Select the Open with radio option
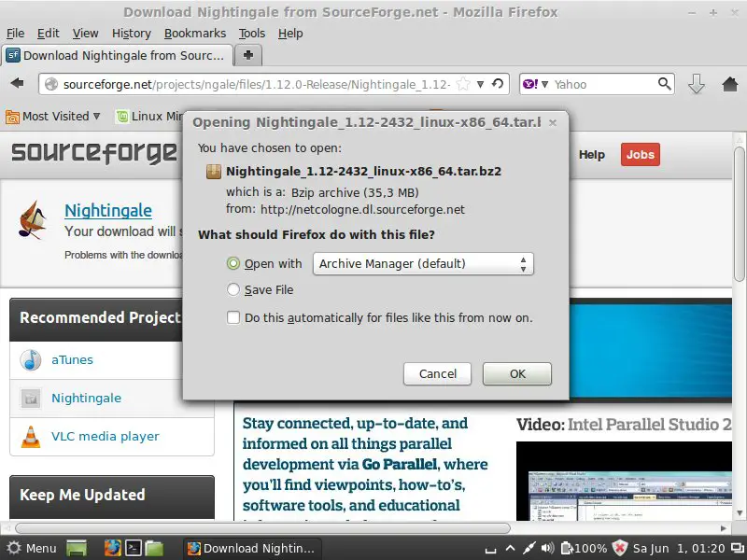This screenshot has height=560, width=747. pyautogui.click(x=233, y=263)
